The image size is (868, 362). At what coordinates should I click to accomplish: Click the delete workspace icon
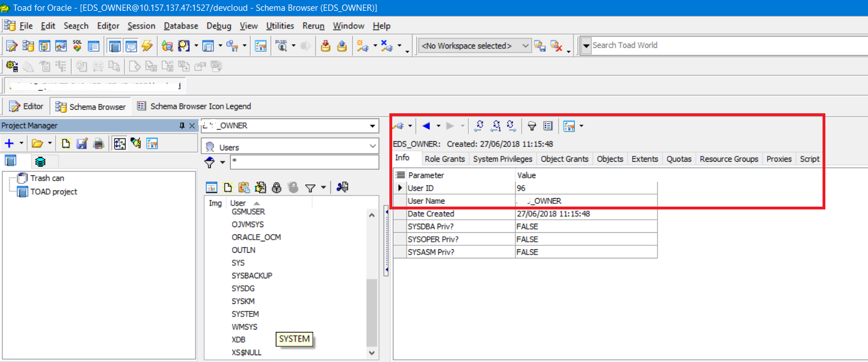pyautogui.click(x=556, y=46)
